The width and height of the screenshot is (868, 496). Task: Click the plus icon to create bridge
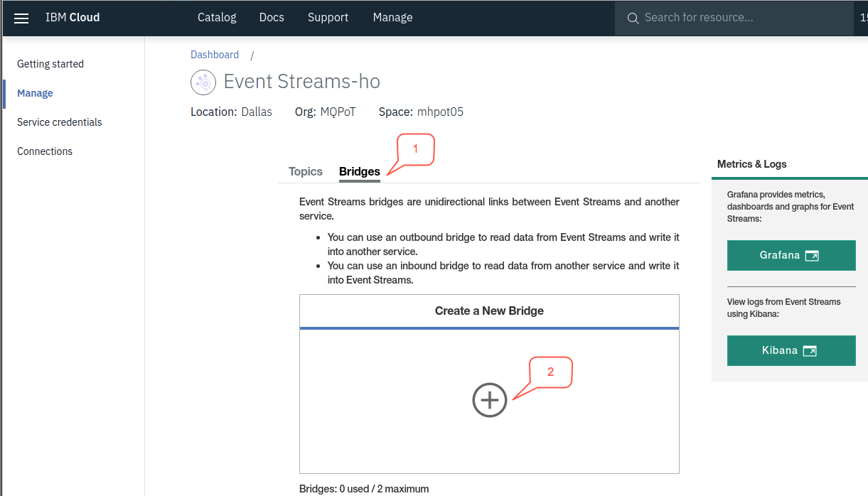(490, 400)
